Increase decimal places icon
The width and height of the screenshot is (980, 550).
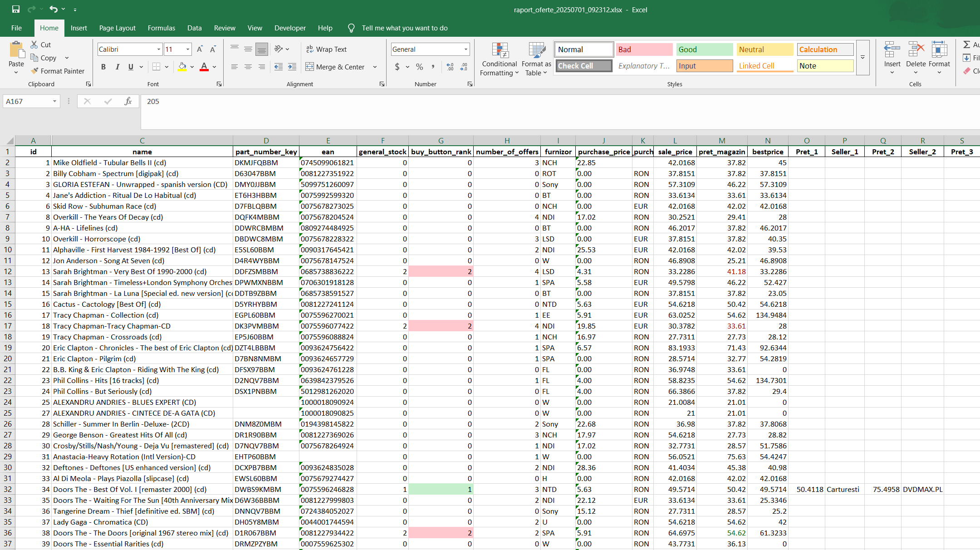(450, 67)
